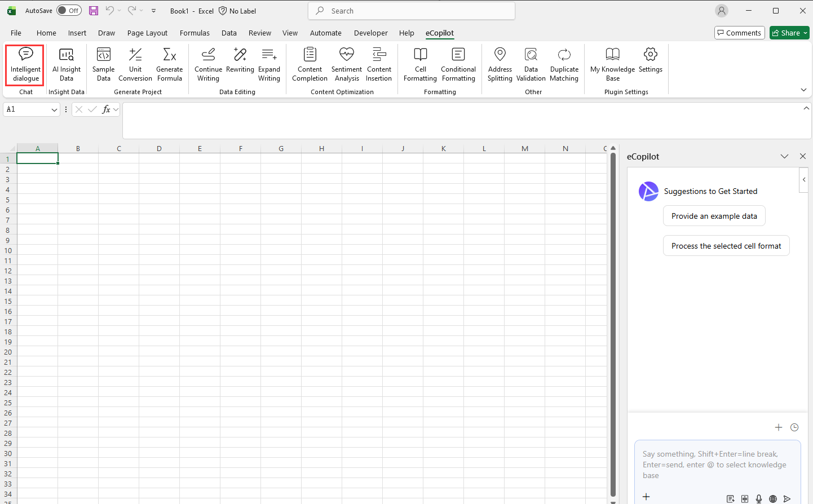Screen dimensions: 813x504
Task: Run the Duplicate Matching tool
Action: pyautogui.click(x=564, y=64)
